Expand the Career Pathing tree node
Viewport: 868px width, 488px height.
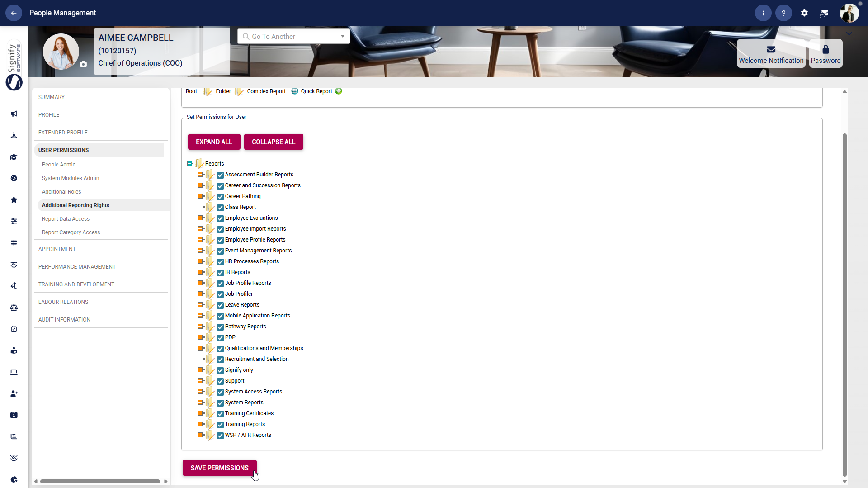pyautogui.click(x=200, y=196)
